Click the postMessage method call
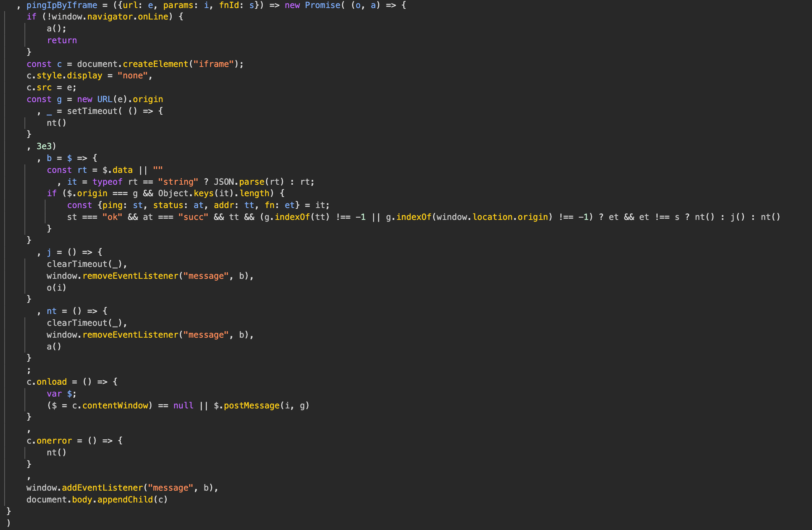The width and height of the screenshot is (812, 530). click(251, 405)
